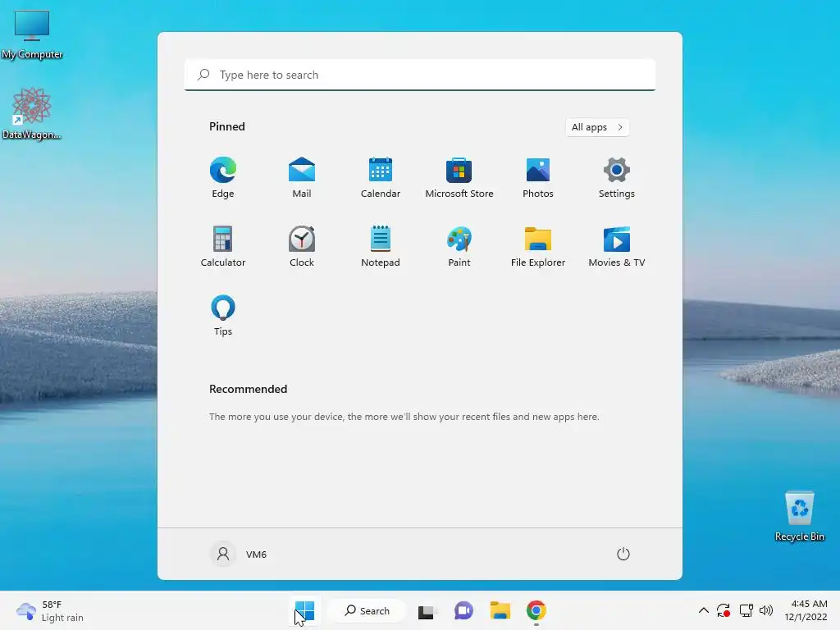The image size is (840, 630).
Task: Click the Recommended section heading
Action: click(248, 389)
